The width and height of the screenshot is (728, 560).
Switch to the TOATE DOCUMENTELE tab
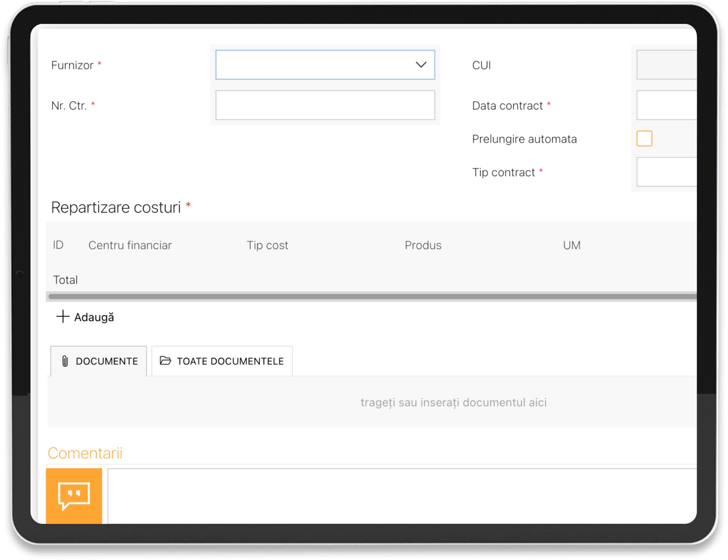click(222, 361)
